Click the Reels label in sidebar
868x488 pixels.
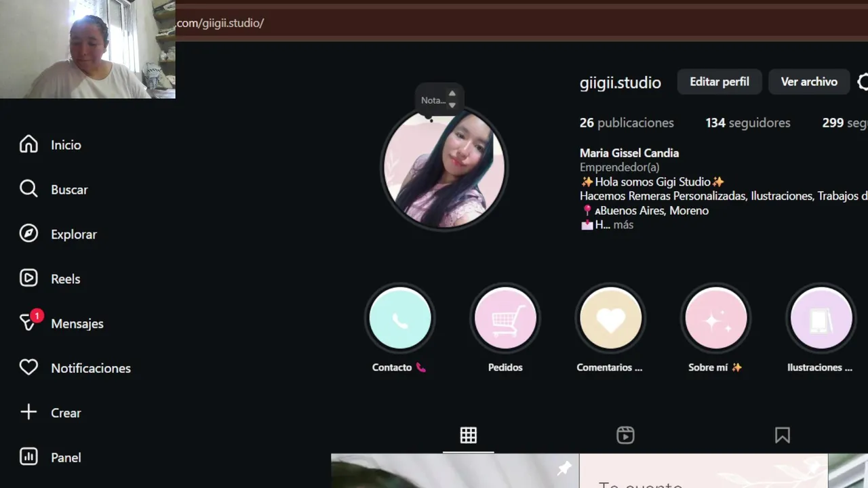click(x=66, y=279)
